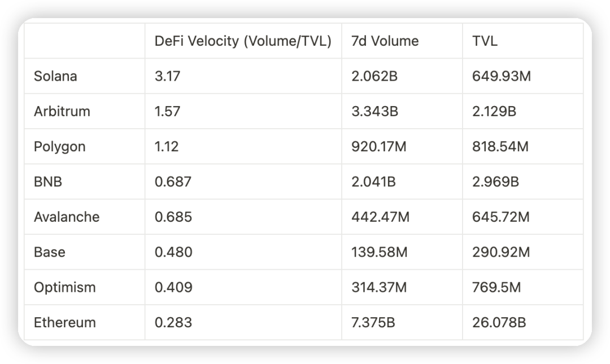This screenshot has height=364, width=610.
Task: Click Ethereum's 7.375B volume cell
Action: point(373,322)
